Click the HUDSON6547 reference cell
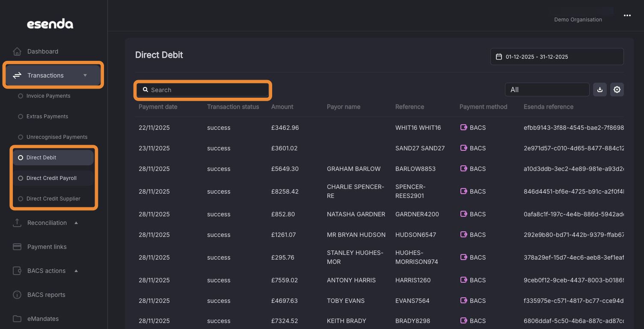This screenshot has width=644, height=329. click(x=416, y=235)
